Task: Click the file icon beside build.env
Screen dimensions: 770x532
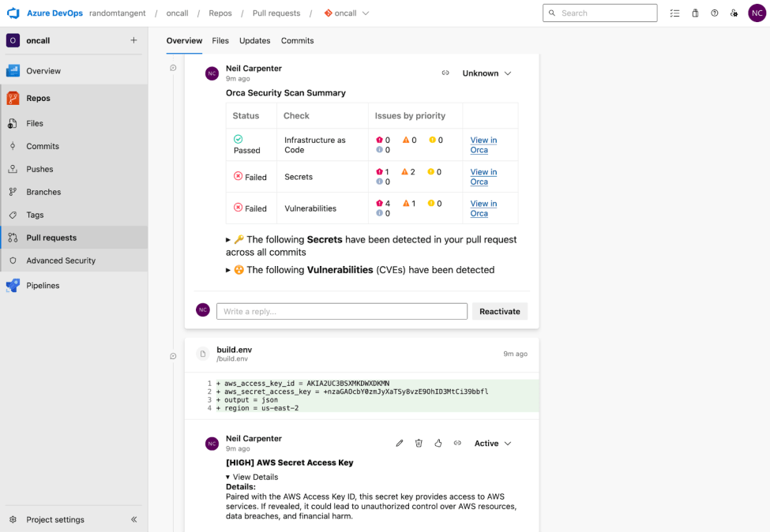Action: click(203, 354)
